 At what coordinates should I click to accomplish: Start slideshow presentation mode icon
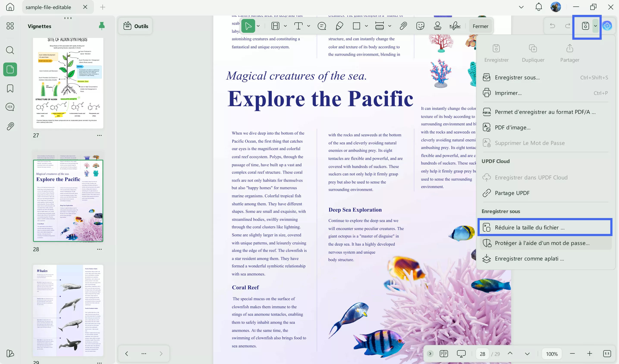point(461,354)
